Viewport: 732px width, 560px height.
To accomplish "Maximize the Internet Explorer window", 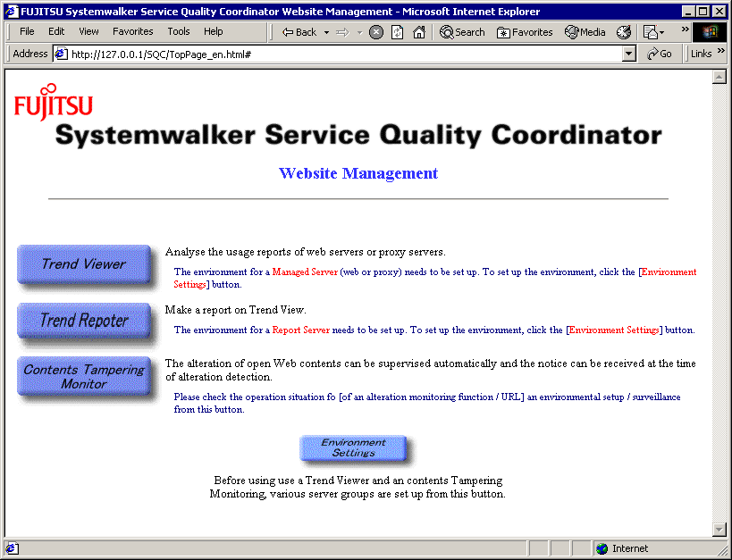I will pyautogui.click(x=703, y=12).
